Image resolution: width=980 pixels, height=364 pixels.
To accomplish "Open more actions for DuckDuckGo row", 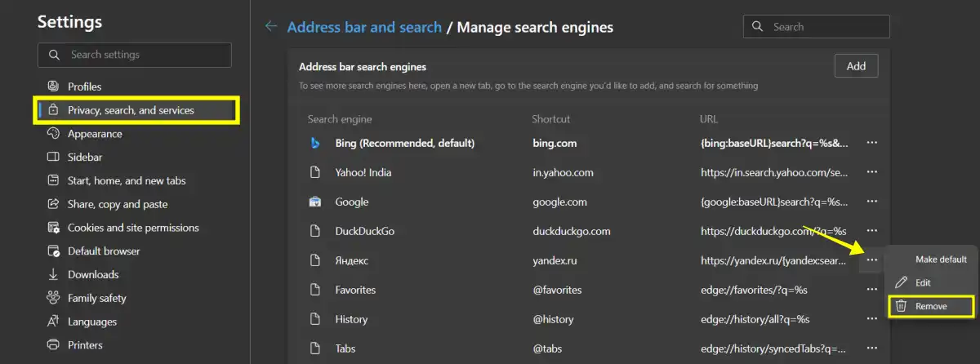I will tap(872, 231).
